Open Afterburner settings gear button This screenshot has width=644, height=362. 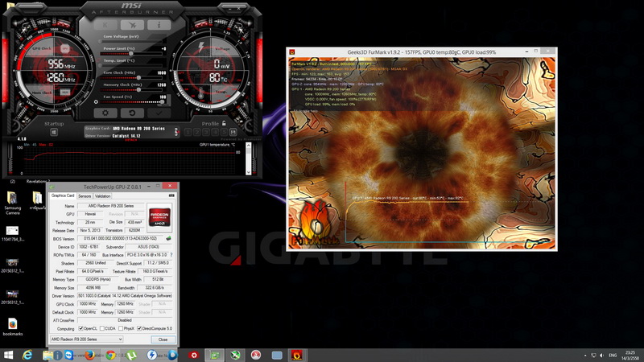coord(105,113)
